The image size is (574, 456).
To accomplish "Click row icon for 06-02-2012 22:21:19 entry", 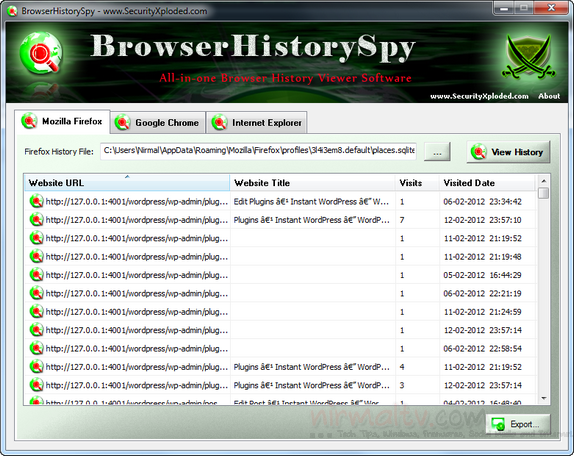I will pos(36,293).
